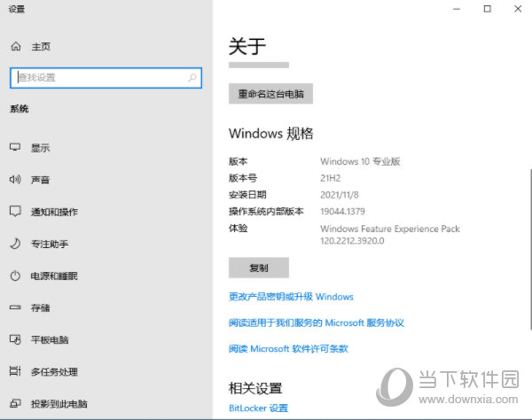Click the Multitasking icon
This screenshot has width=532, height=420.
[x=15, y=371]
